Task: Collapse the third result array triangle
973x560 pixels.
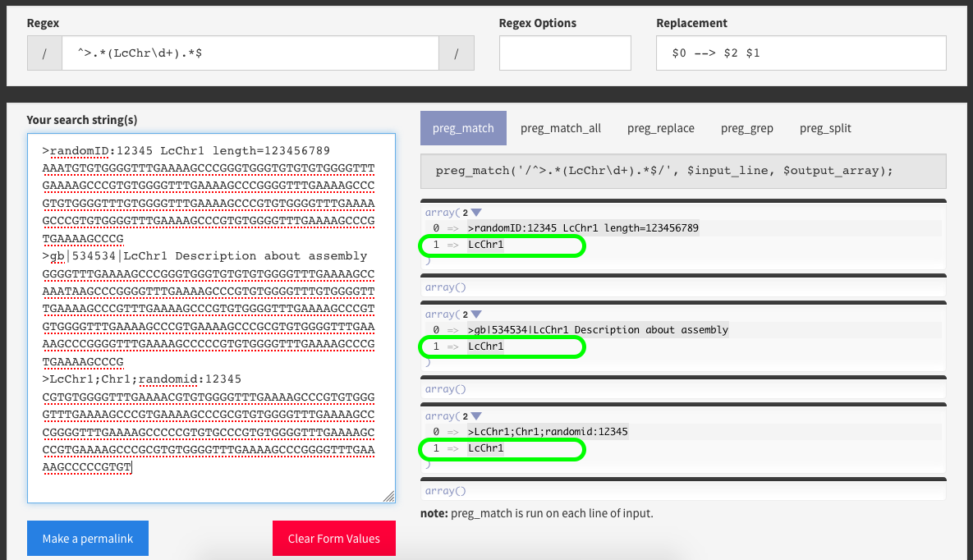Action: click(476, 416)
